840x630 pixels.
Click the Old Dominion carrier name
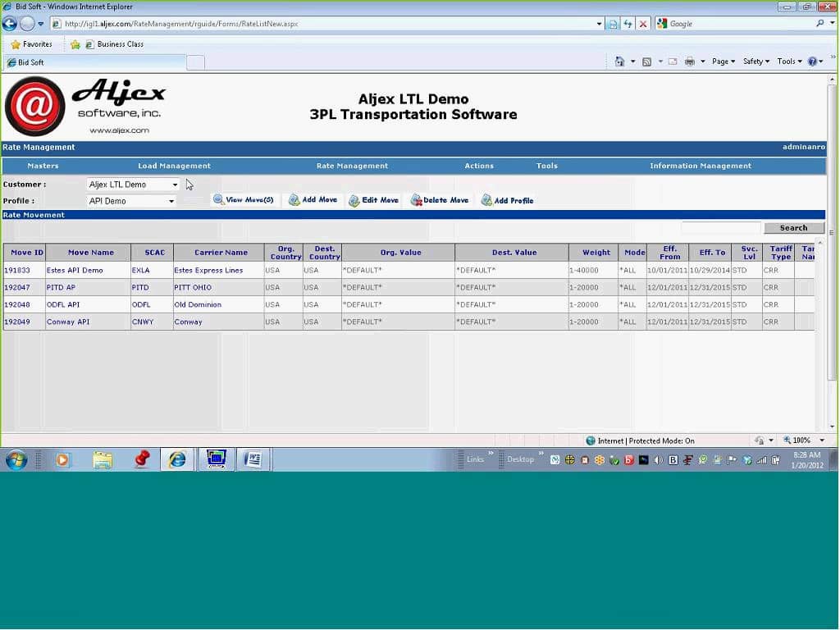click(x=198, y=305)
